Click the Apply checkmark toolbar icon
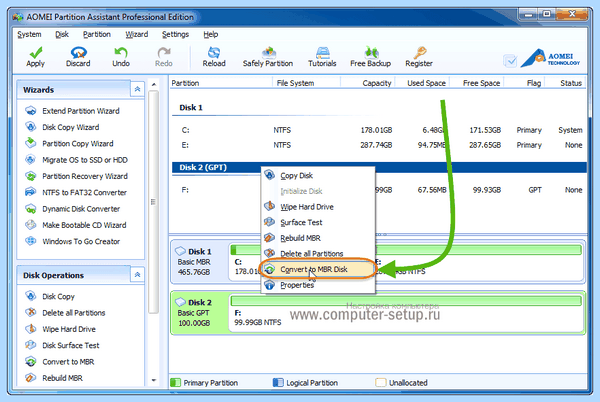 pyautogui.click(x=36, y=52)
